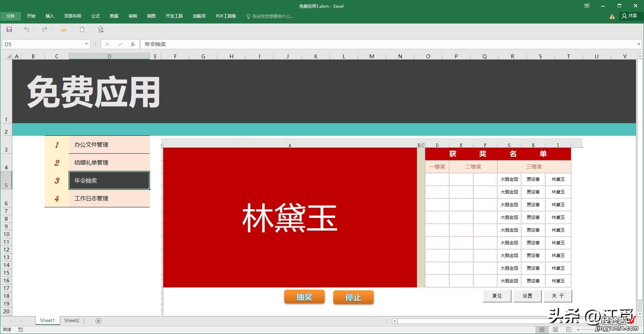This screenshot has width=644, height=334.
Task: Click the vertical scrollbar up arrow
Action: tap(640, 56)
